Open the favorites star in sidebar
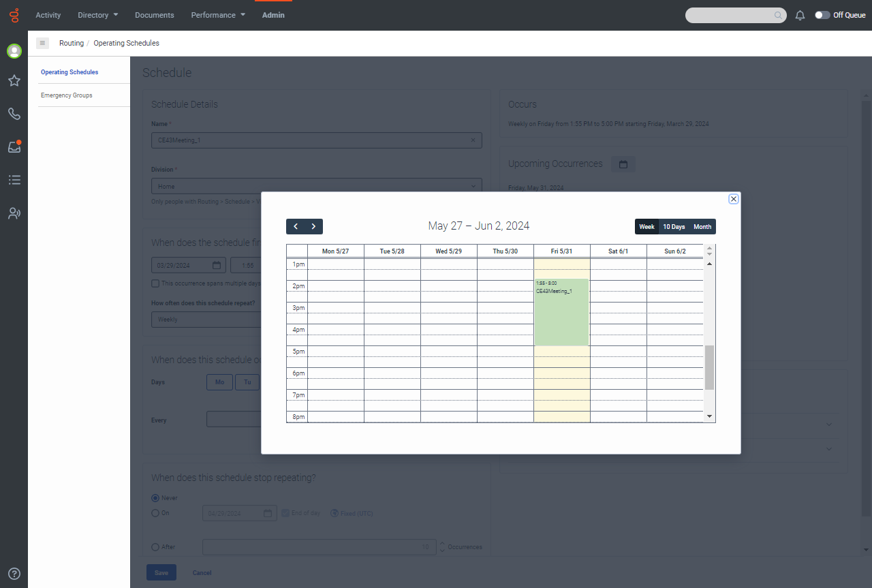872x588 pixels. point(14,81)
